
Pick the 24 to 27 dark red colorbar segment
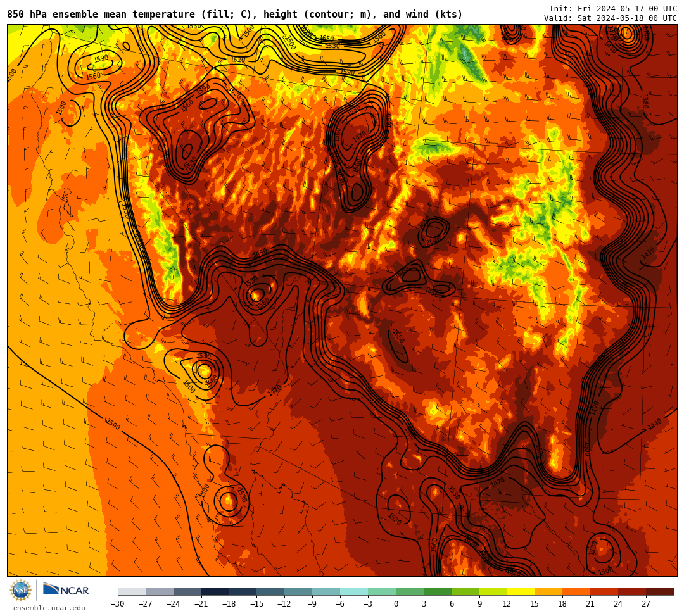[x=632, y=591]
